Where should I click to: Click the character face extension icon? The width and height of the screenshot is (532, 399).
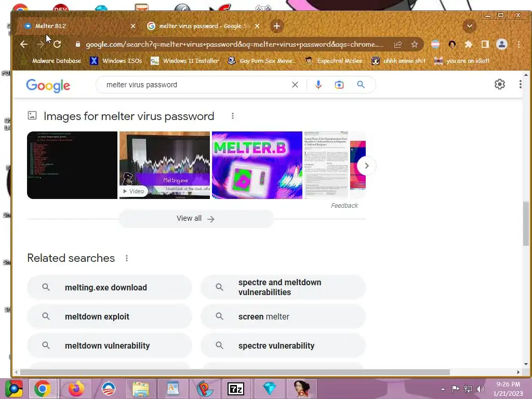coord(452,44)
